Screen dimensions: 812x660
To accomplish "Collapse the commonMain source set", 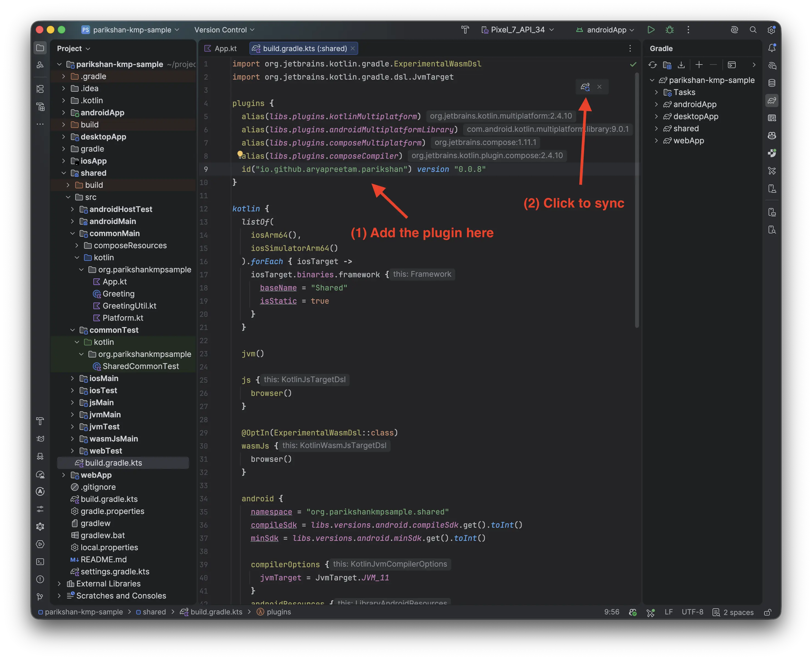I will point(72,233).
